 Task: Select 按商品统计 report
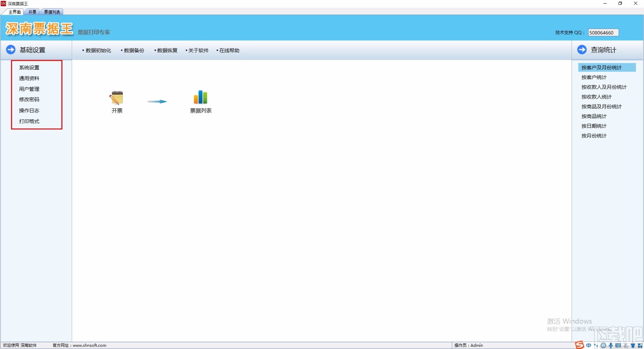click(594, 116)
